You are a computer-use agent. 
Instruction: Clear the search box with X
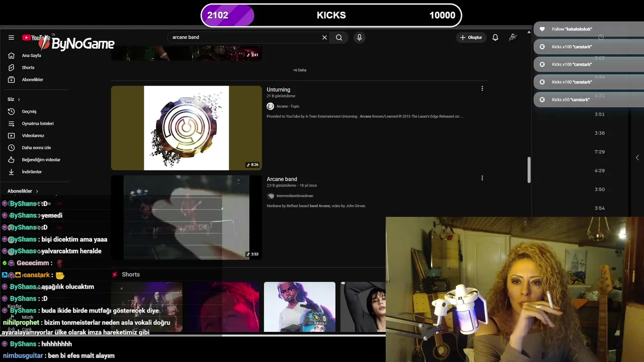point(325,38)
